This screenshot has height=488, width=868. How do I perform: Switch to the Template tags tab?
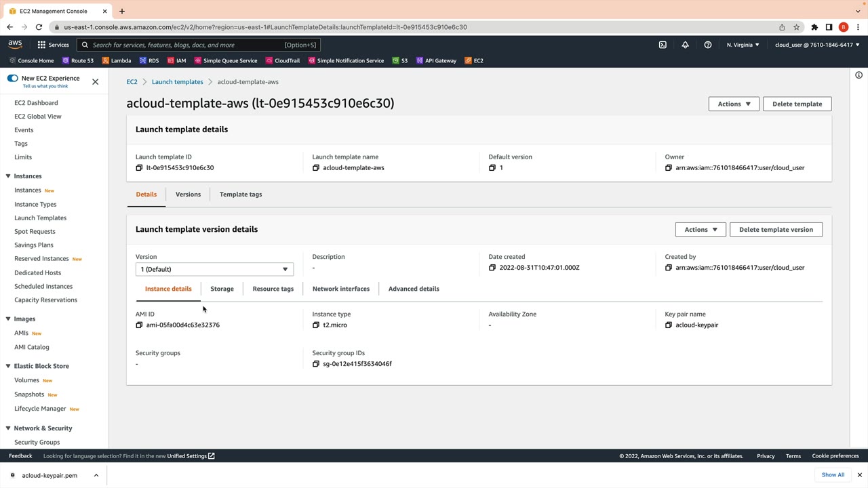pyautogui.click(x=241, y=195)
